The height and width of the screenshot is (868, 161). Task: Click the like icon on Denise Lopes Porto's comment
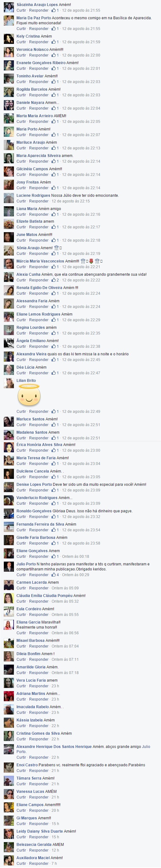click(x=53, y=490)
